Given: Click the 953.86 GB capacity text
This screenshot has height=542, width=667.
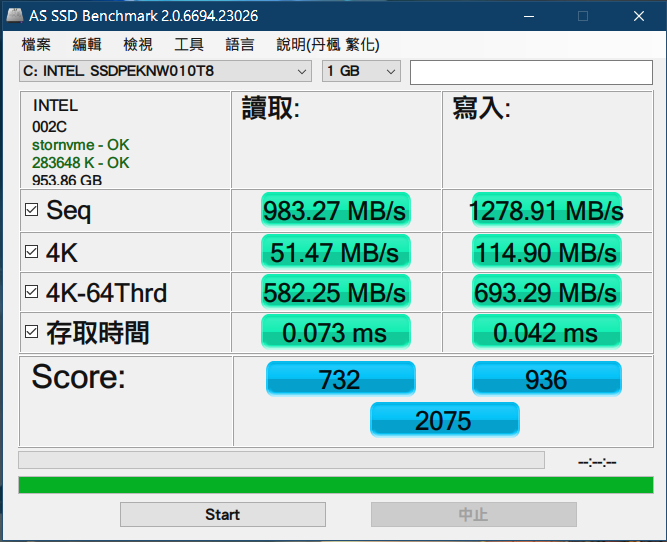Looking at the screenshot, I should coord(67,180).
